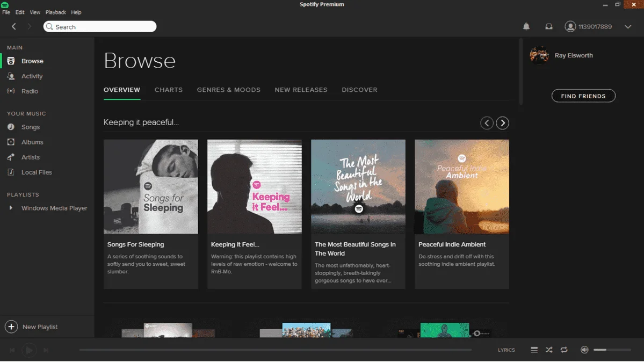Open the Songs for Sleeping cover art
Viewport: 644px width, 362px height.
click(x=151, y=186)
